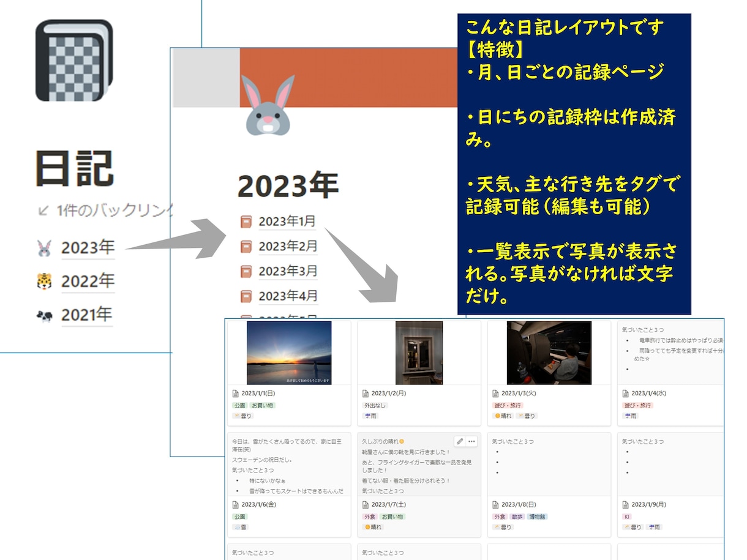Click the 雪 weather tag on 2023/1/6 card
This screenshot has height=560, width=747.
tap(240, 527)
